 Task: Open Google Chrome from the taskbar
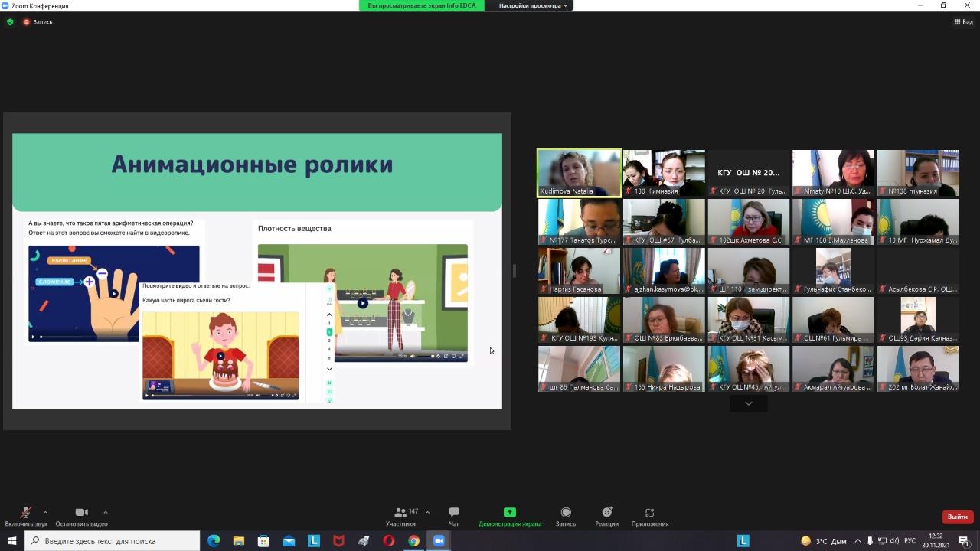[x=413, y=541]
